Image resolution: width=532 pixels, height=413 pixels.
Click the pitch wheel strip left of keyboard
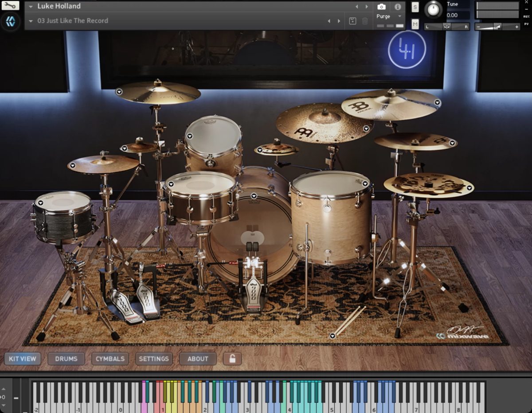[16, 396]
